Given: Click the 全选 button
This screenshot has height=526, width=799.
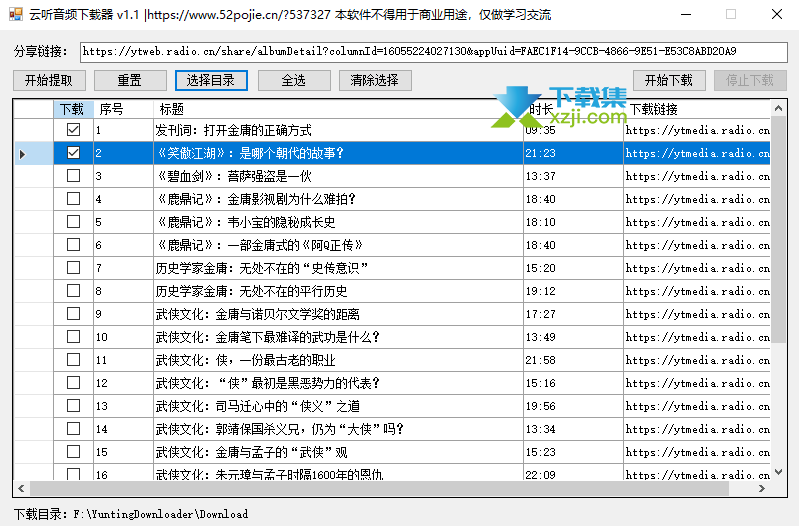Looking at the screenshot, I should tap(294, 81).
